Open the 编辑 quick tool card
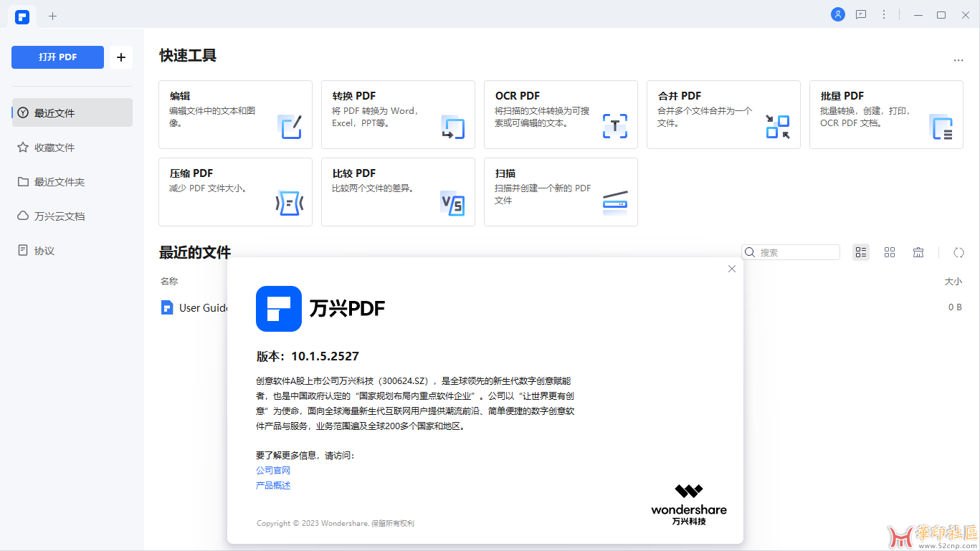The height and width of the screenshot is (551, 980). (235, 115)
